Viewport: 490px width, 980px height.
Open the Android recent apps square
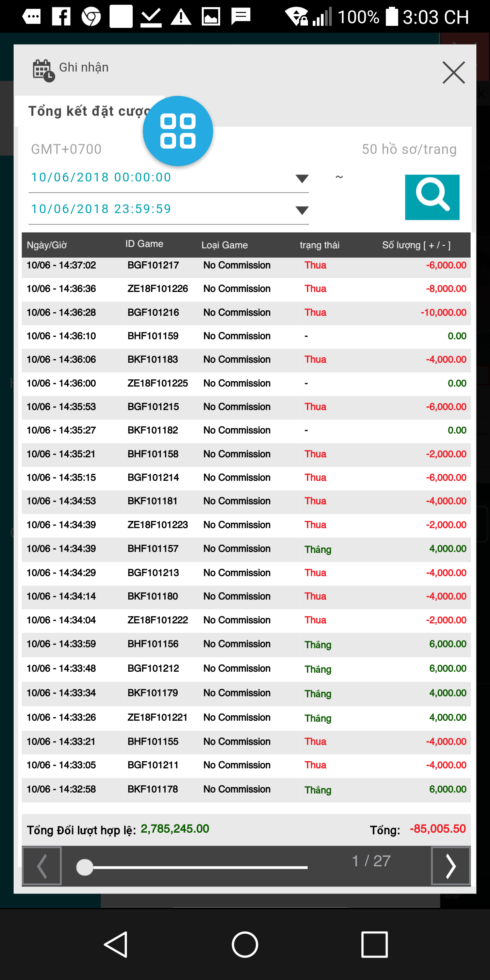click(374, 944)
